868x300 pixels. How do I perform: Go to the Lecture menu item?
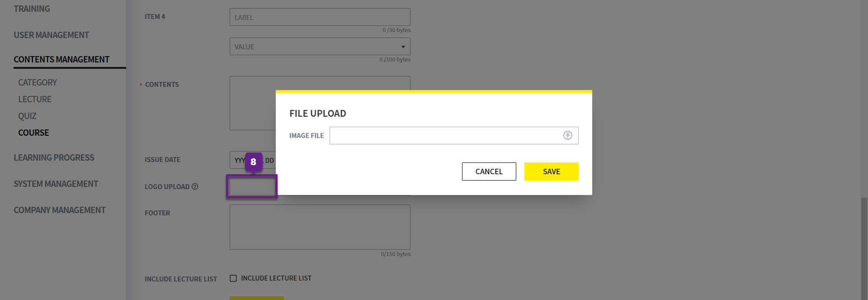35,99
